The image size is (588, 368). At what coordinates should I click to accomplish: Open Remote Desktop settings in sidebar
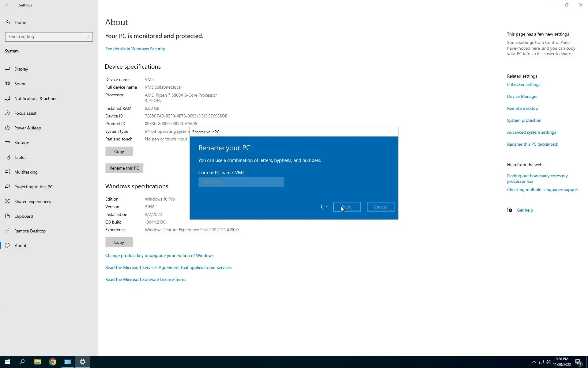click(x=30, y=231)
